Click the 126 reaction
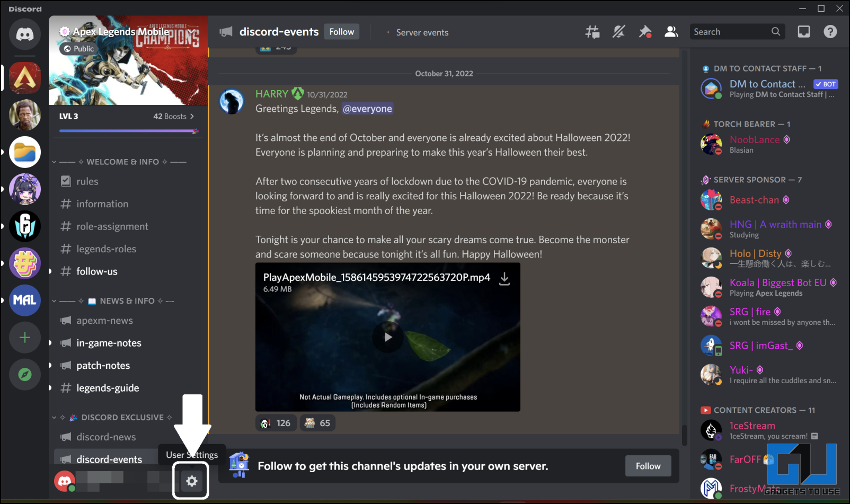This screenshot has width=850, height=504. [x=276, y=423]
